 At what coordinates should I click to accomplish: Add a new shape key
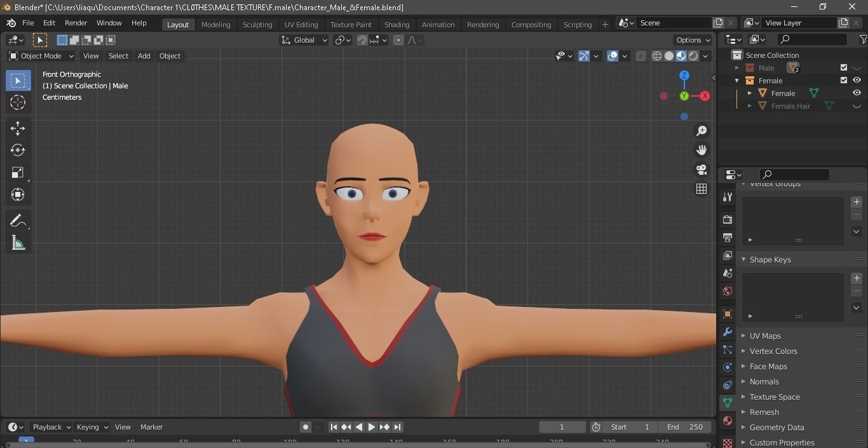(x=857, y=278)
